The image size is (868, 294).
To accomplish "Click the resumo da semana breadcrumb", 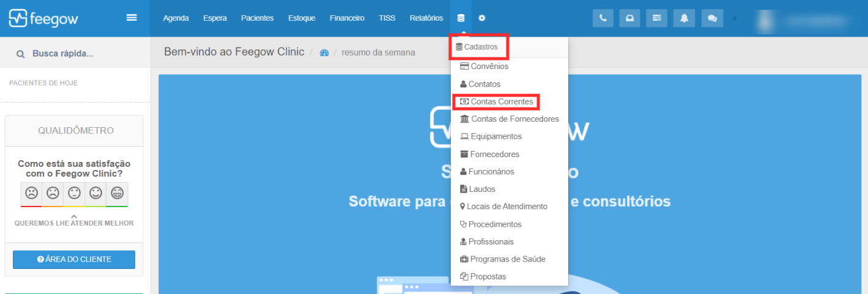I will pos(378,53).
